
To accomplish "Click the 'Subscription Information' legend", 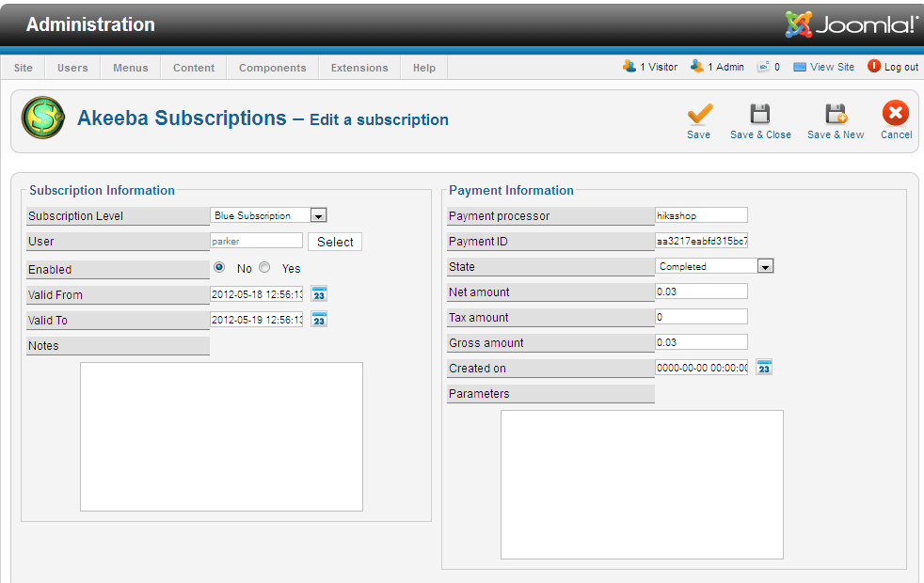I will coord(102,190).
